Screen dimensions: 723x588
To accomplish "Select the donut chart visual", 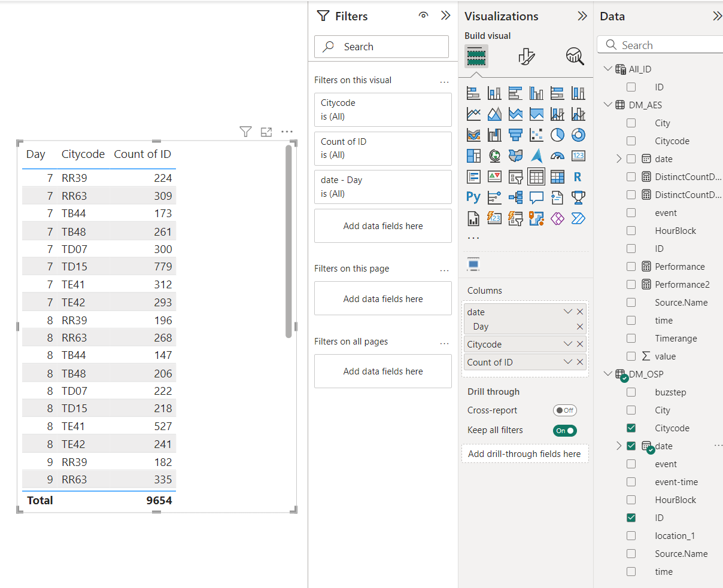I will [578, 135].
